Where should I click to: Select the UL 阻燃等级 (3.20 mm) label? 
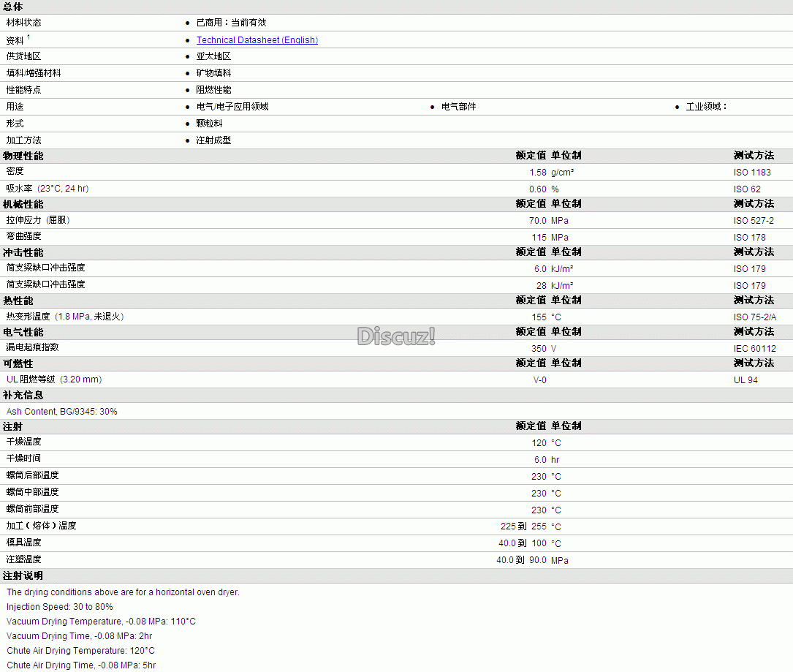tap(54, 380)
